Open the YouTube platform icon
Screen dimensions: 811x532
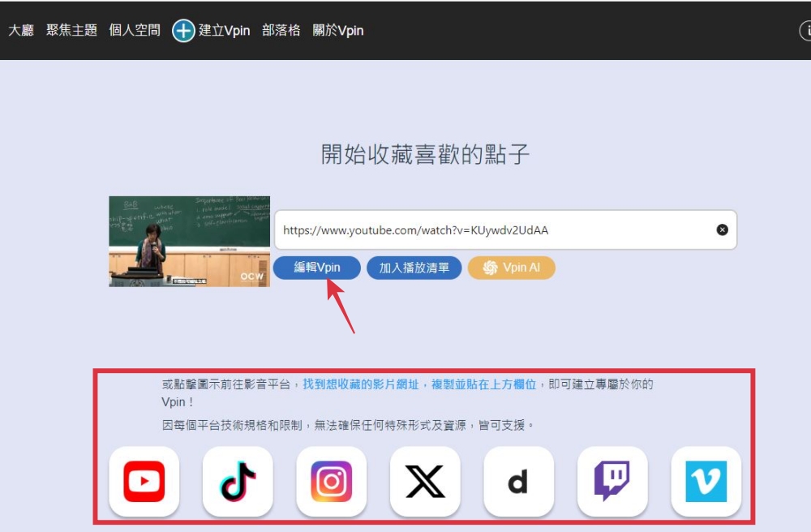[x=144, y=481]
